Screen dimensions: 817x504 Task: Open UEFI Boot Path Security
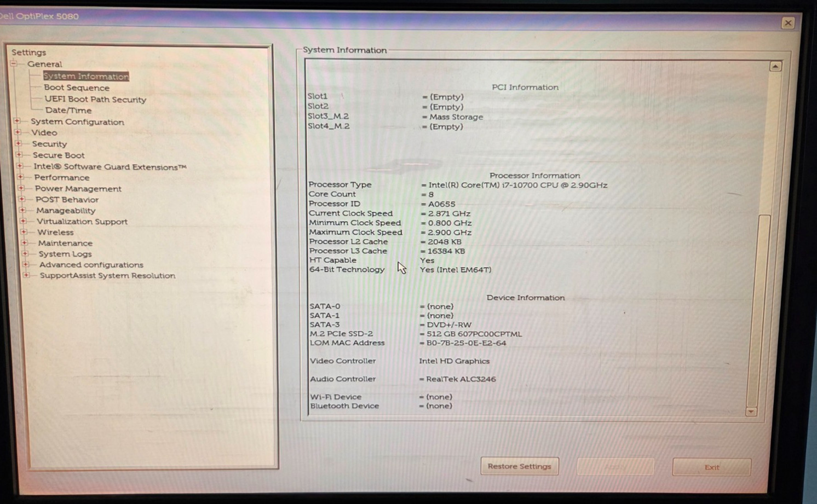pos(95,99)
